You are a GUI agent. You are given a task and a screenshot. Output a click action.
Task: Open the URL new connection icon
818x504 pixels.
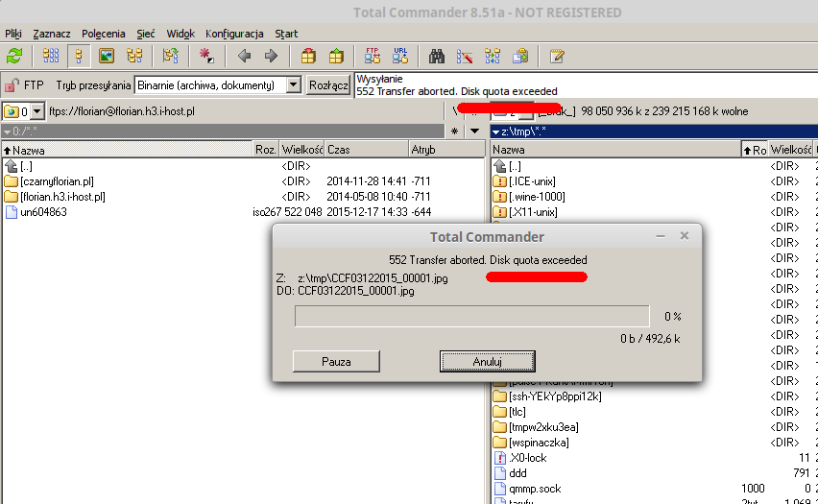pyautogui.click(x=400, y=56)
